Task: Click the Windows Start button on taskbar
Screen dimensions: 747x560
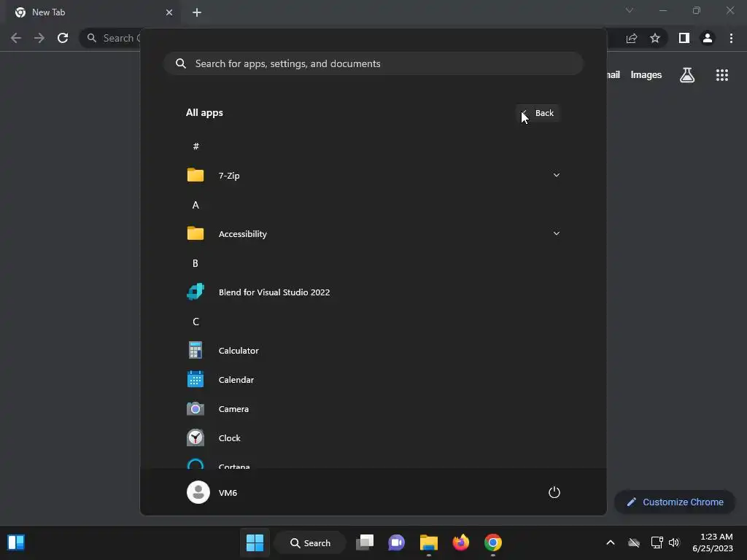Action: 255,542
